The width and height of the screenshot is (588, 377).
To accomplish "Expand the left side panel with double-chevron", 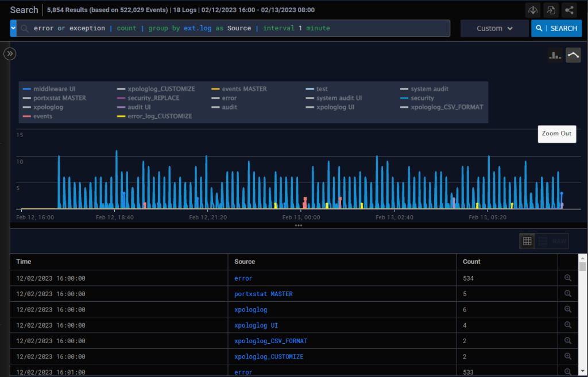I will point(10,53).
